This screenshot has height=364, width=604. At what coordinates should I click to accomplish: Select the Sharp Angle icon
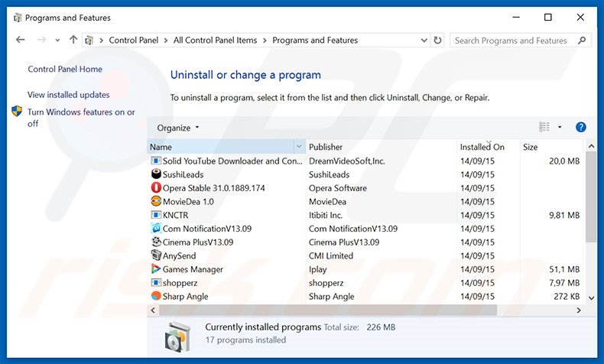[x=156, y=297]
